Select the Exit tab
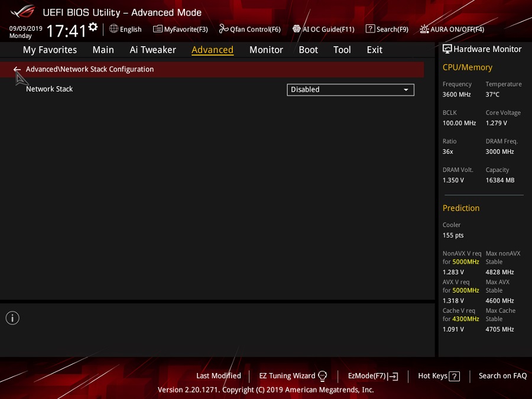This screenshot has height=399, width=532. (x=375, y=50)
